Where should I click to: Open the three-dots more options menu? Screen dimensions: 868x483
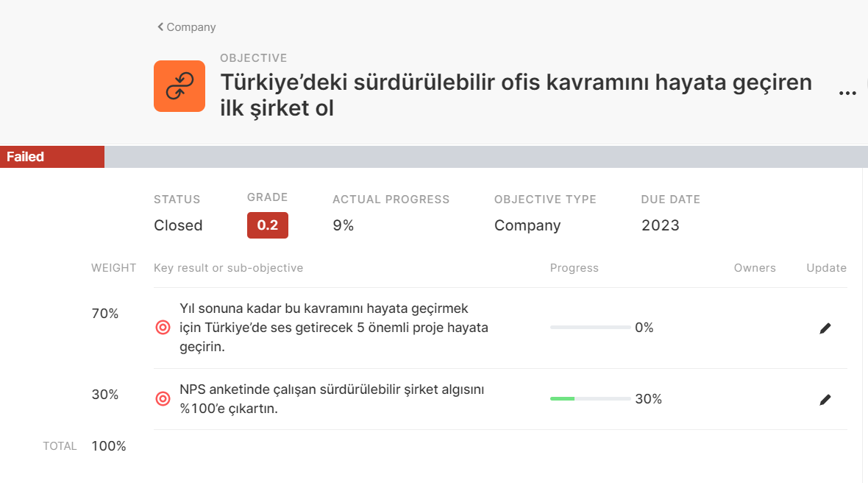(847, 94)
